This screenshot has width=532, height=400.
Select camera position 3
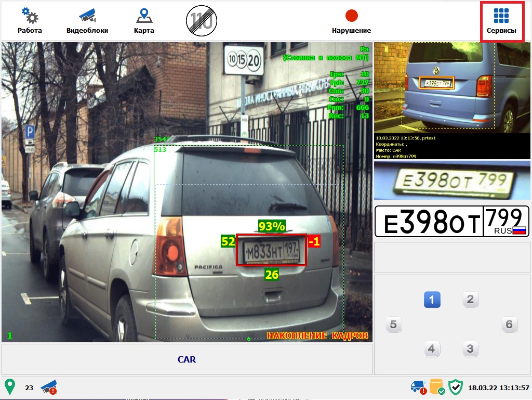(x=470, y=349)
